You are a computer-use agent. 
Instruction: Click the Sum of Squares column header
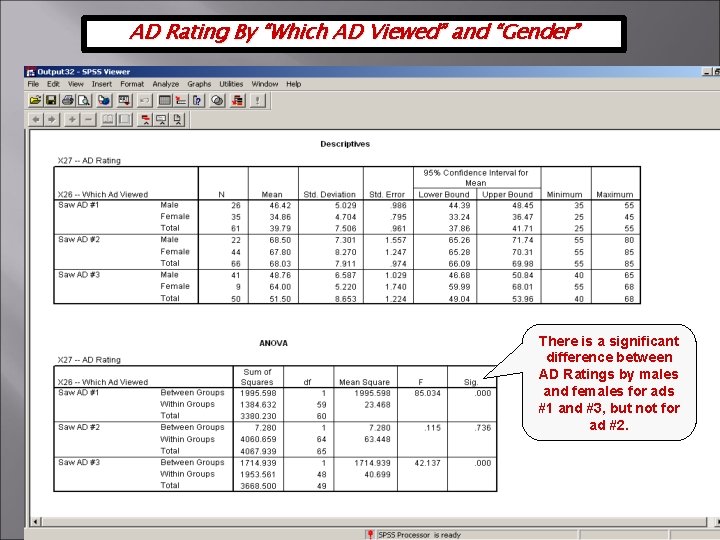click(x=257, y=377)
